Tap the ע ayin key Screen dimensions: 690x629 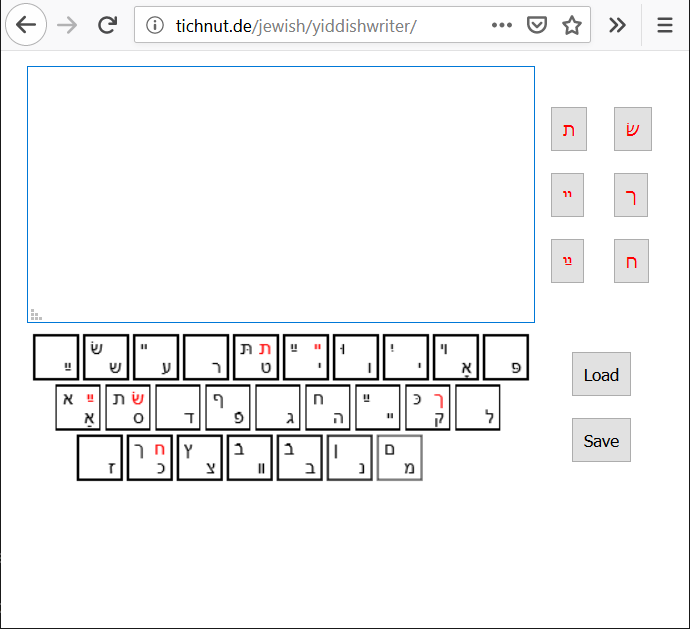tap(156, 357)
